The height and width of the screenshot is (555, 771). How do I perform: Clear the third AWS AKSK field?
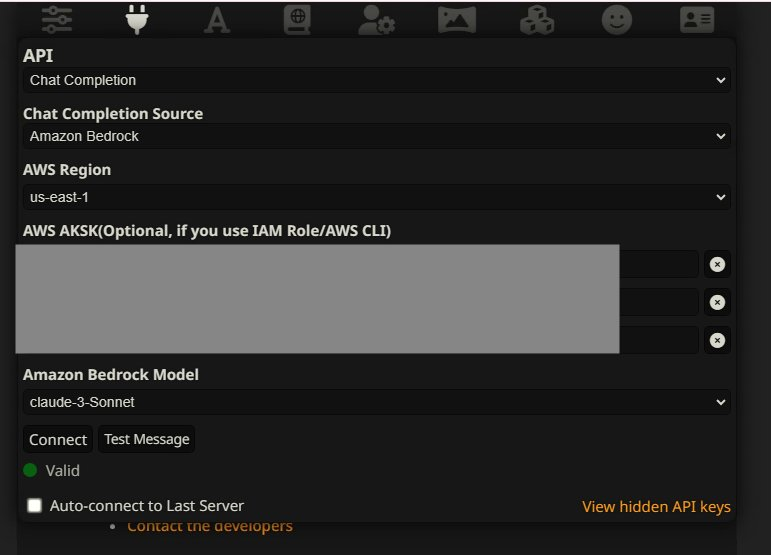coord(717,340)
